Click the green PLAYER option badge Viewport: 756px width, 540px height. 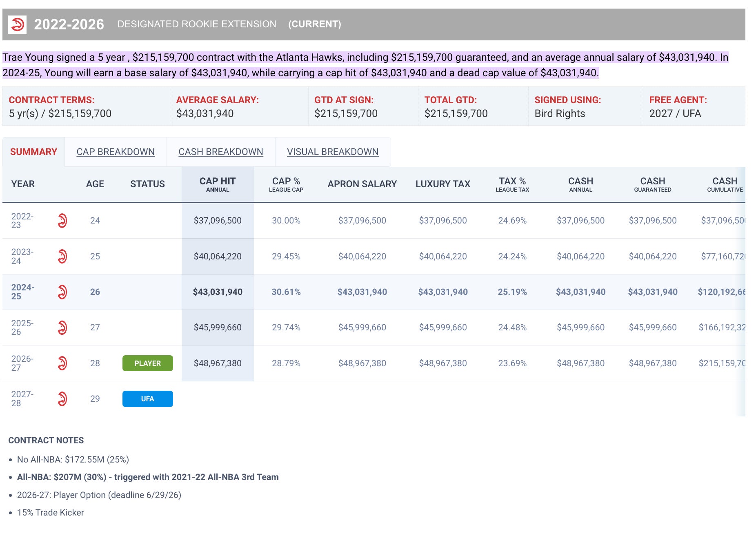[147, 363]
